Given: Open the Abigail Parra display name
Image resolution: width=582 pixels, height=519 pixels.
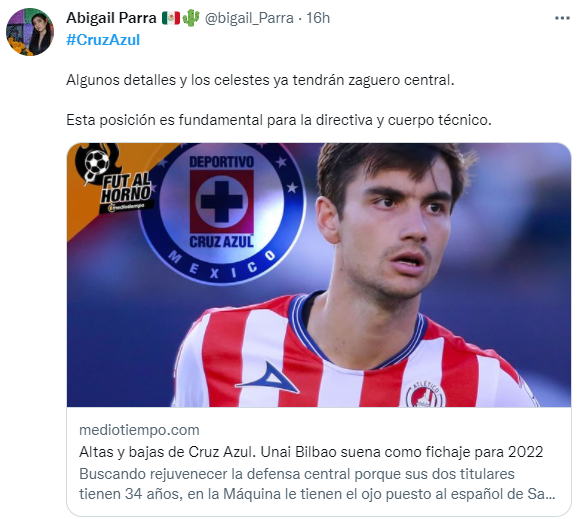Looking at the screenshot, I should point(111,18).
